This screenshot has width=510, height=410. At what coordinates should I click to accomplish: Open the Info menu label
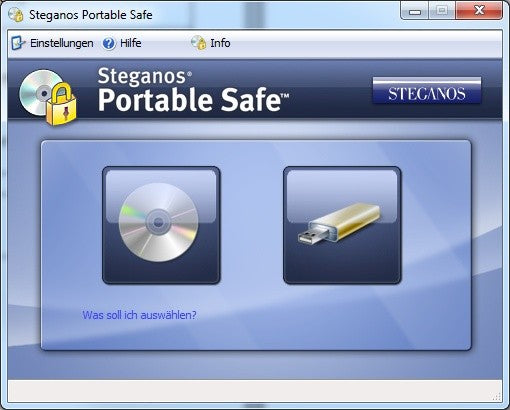tap(220, 43)
